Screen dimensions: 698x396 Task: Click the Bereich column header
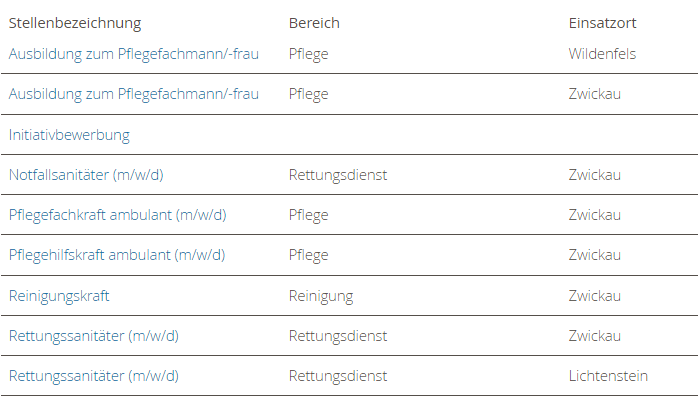[x=314, y=23]
